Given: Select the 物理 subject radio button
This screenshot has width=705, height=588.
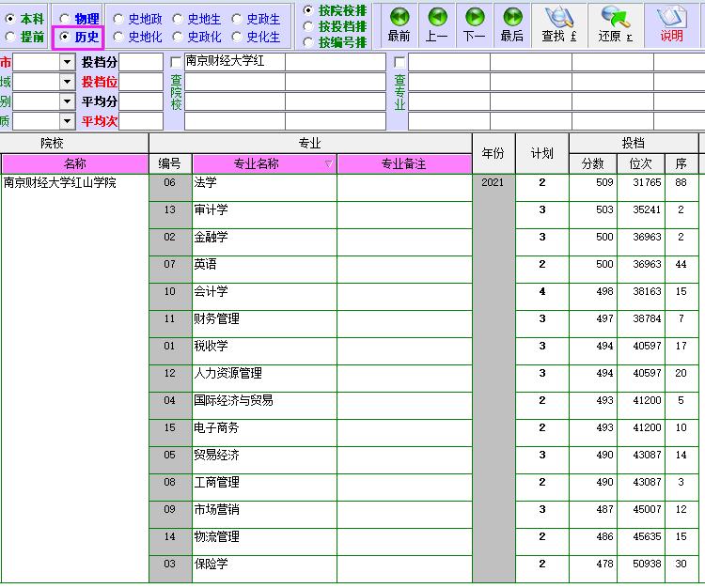Looking at the screenshot, I should [x=65, y=19].
